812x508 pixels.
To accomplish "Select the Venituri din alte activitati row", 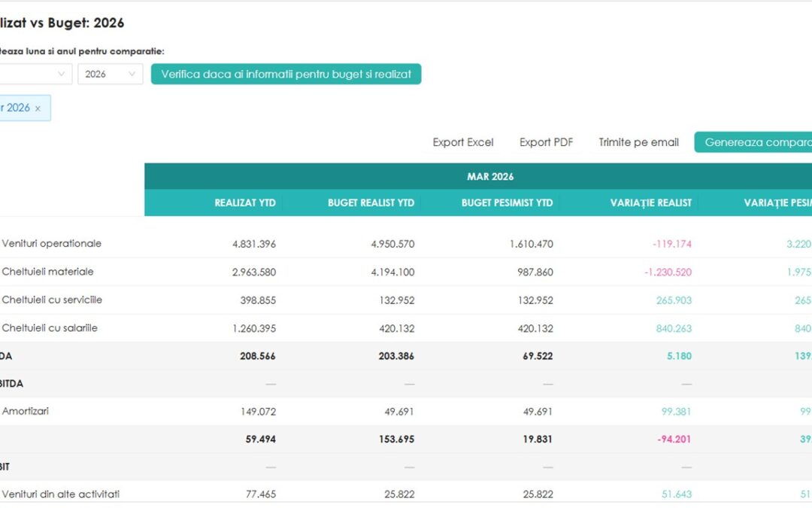I will click(406, 494).
